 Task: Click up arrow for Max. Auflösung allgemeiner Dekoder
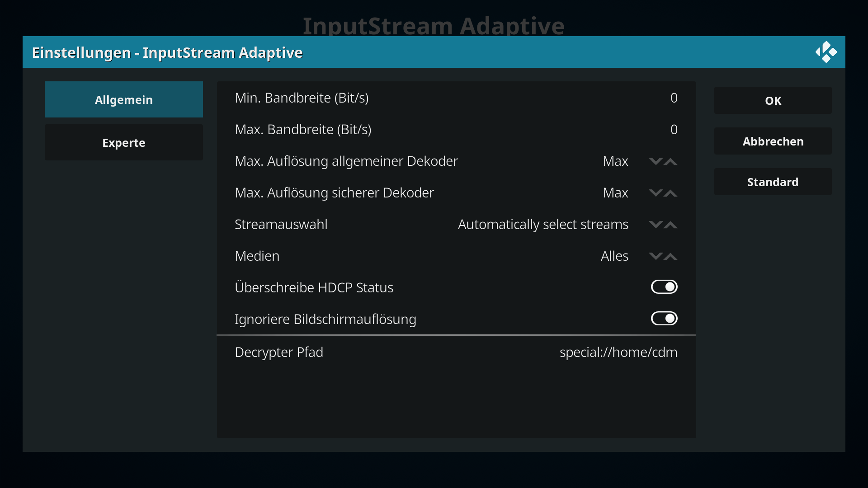point(670,161)
